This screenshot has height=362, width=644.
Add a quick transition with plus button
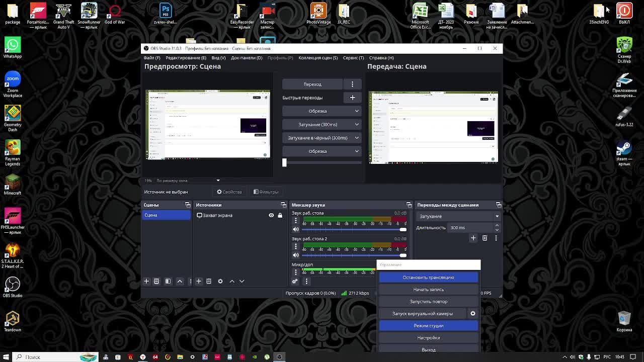(352, 98)
